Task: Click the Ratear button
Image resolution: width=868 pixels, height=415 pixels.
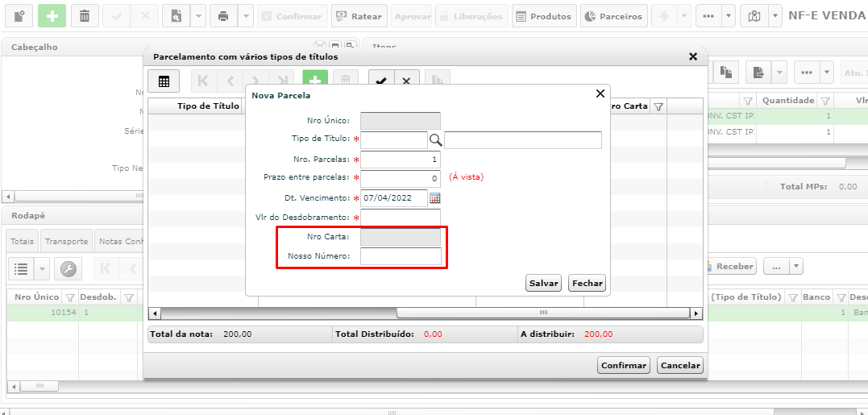Action: 359,16
